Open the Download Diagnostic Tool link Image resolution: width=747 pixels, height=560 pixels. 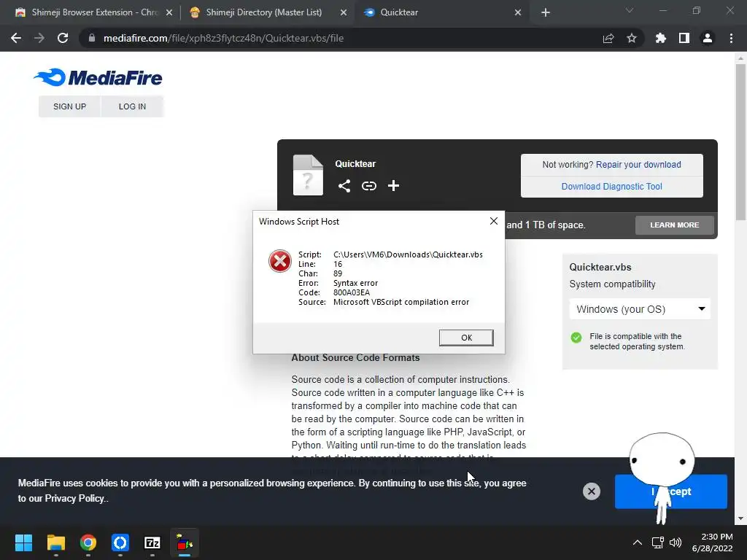pos(612,187)
